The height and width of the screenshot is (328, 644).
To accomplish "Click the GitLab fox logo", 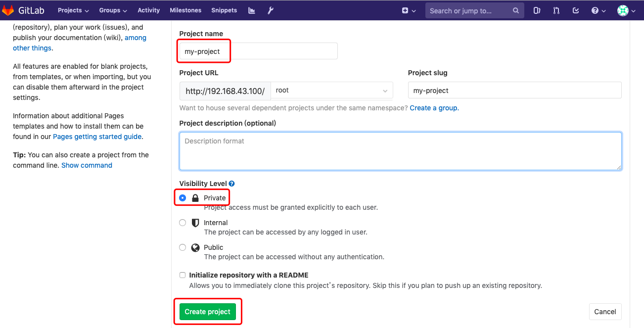I will pyautogui.click(x=7, y=10).
